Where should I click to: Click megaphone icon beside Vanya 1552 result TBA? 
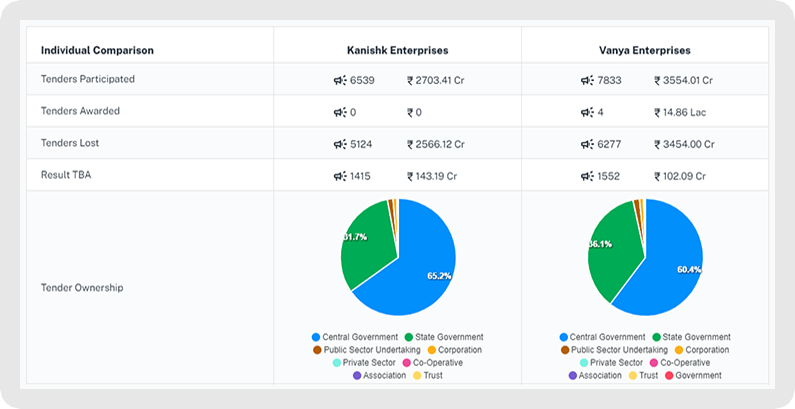587,176
